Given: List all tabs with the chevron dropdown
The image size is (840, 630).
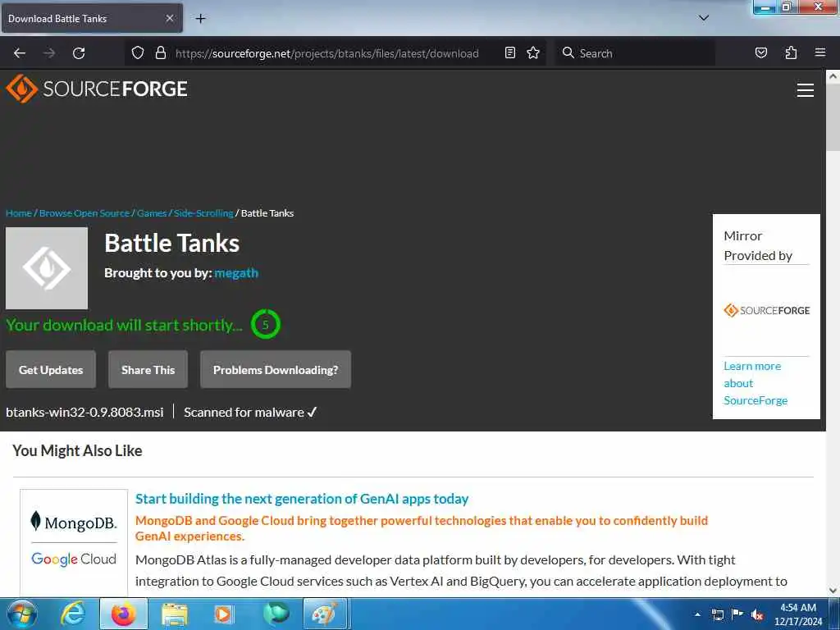Looking at the screenshot, I should 704,18.
